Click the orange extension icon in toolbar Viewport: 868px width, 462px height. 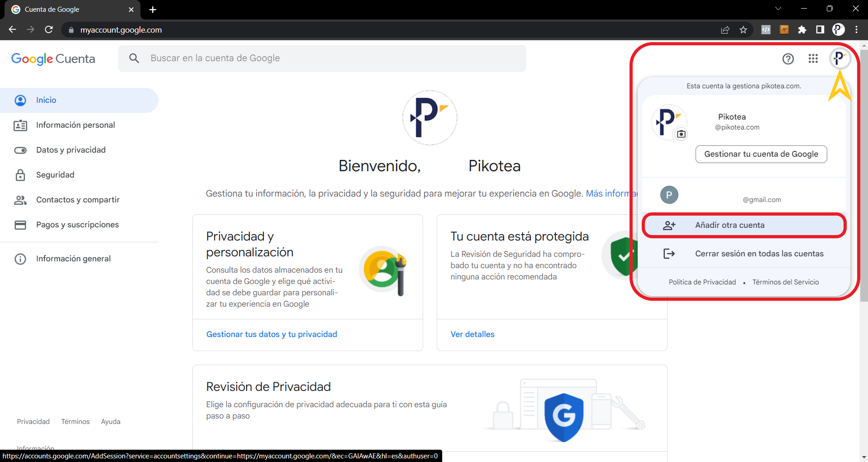pyautogui.click(x=784, y=30)
